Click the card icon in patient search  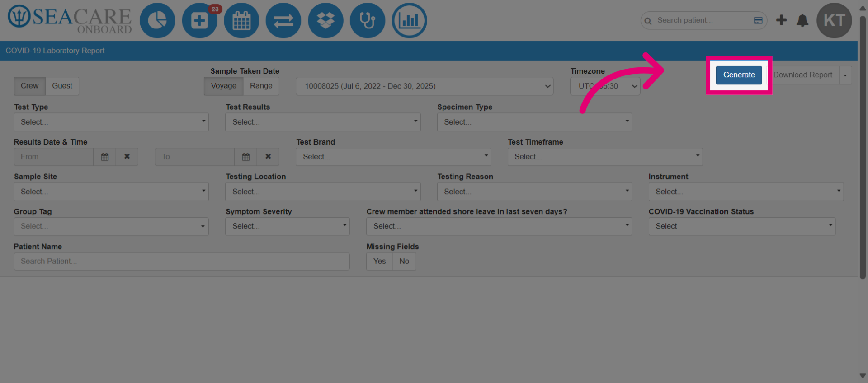pyautogui.click(x=758, y=20)
